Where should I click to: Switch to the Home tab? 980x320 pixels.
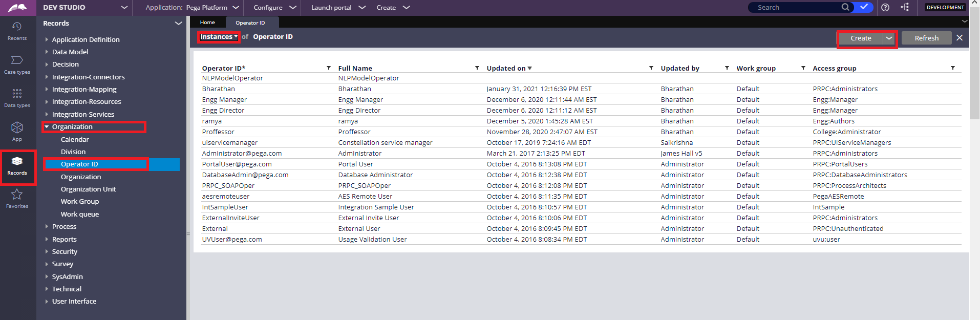[x=207, y=23]
